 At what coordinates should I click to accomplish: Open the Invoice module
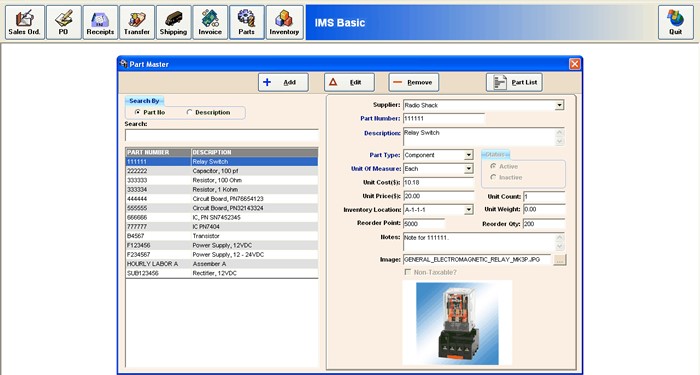(210, 22)
